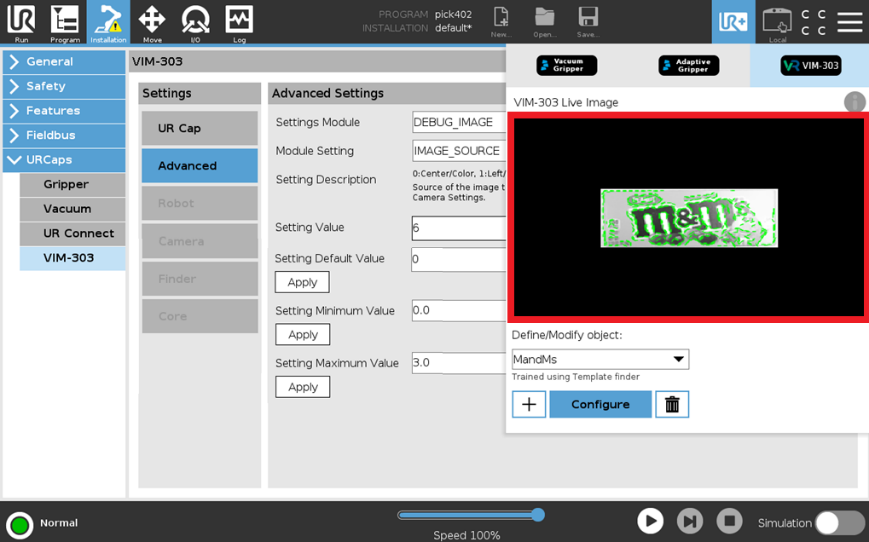Open the MandMs object dropdown

tap(600, 359)
